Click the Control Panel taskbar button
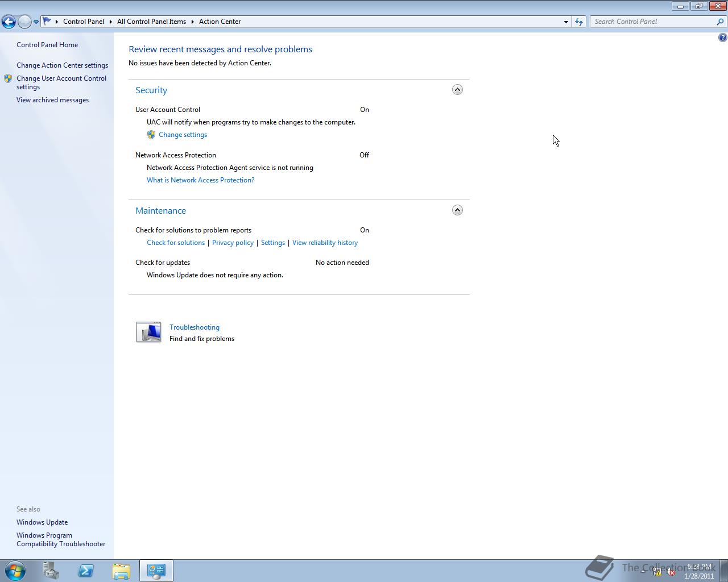Viewport: 728px width, 582px height. (x=156, y=571)
